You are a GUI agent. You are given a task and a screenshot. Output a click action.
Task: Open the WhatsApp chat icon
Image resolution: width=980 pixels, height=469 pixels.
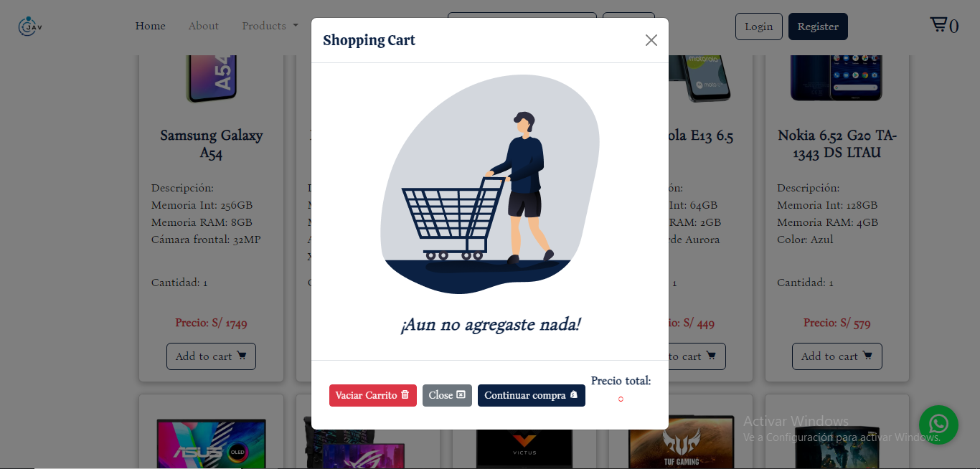[x=938, y=425]
